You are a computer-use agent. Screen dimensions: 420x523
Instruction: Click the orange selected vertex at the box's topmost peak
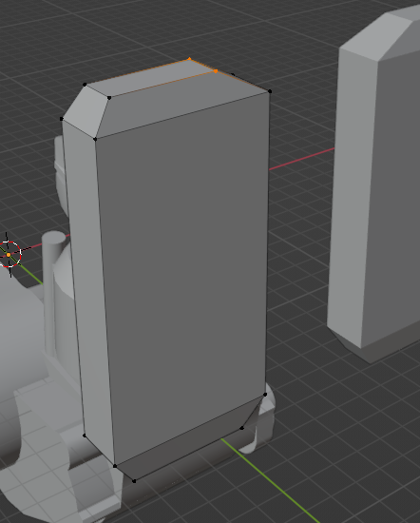click(x=189, y=59)
